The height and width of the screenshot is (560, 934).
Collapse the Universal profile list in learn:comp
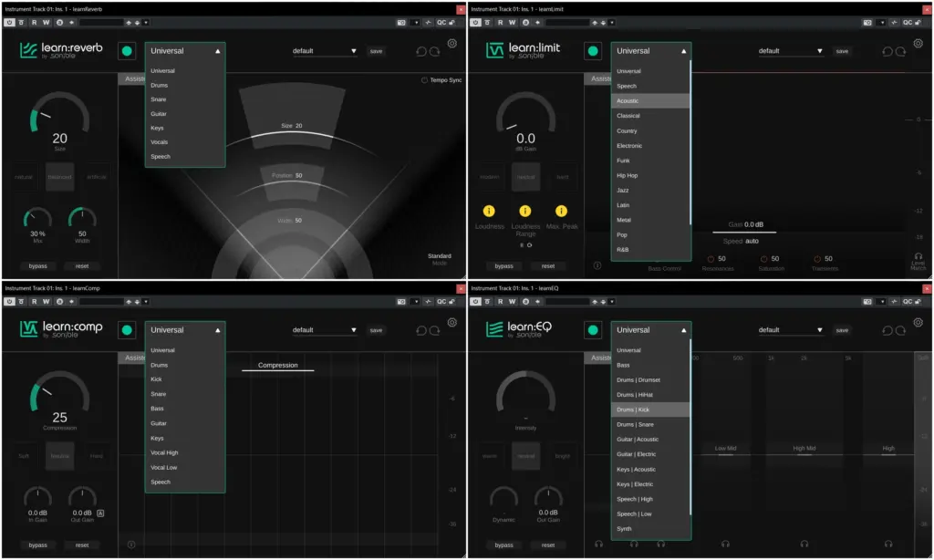point(218,329)
